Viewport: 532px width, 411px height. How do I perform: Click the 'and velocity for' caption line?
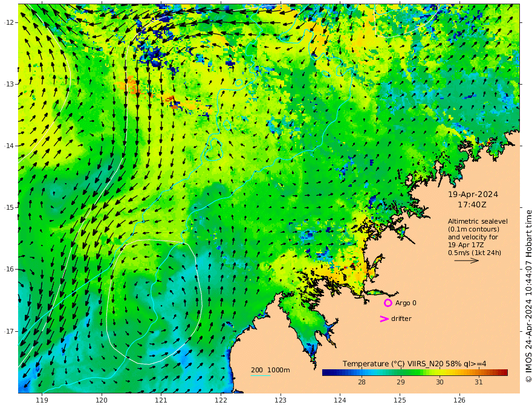(473, 237)
